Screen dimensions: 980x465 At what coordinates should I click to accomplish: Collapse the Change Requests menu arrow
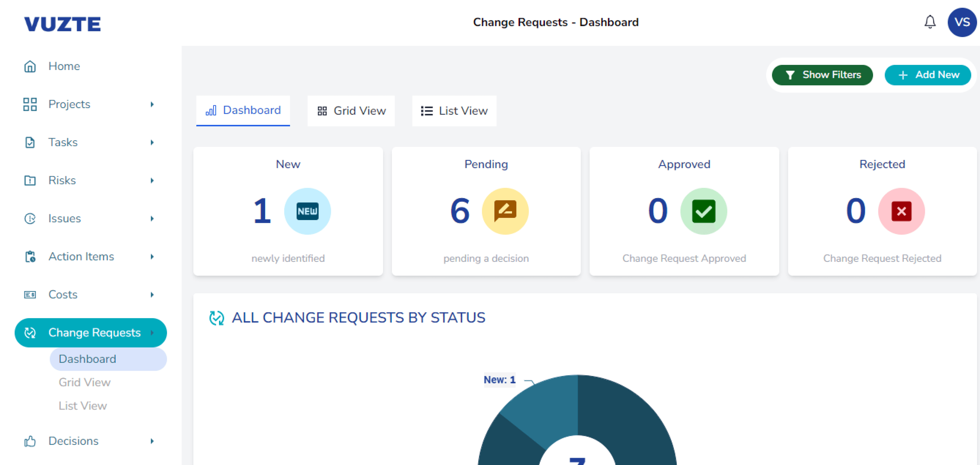[x=152, y=333]
